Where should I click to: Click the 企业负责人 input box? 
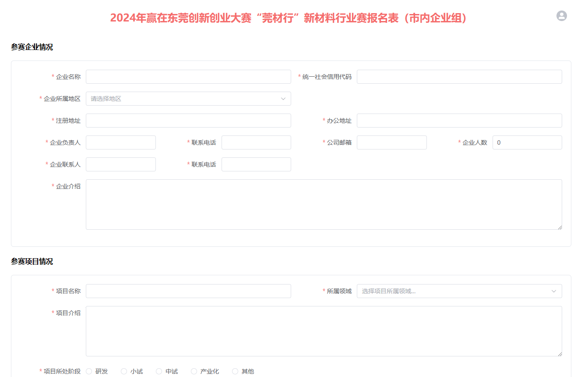pyautogui.click(x=121, y=142)
